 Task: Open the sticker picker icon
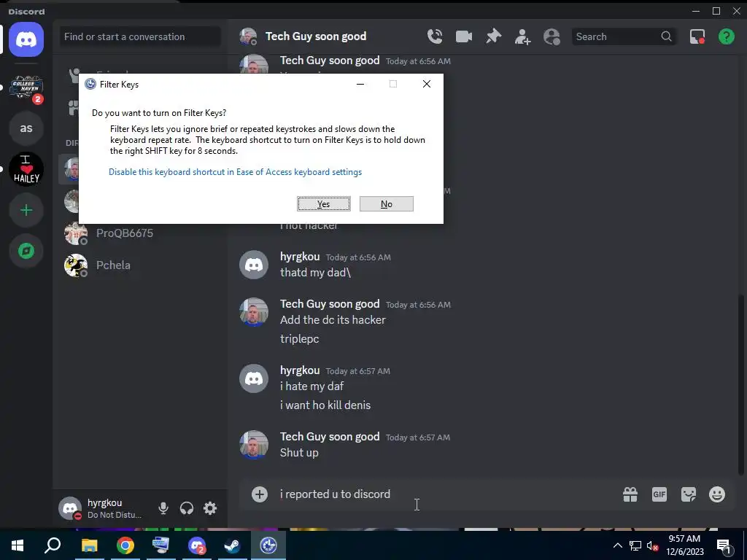[x=689, y=494]
